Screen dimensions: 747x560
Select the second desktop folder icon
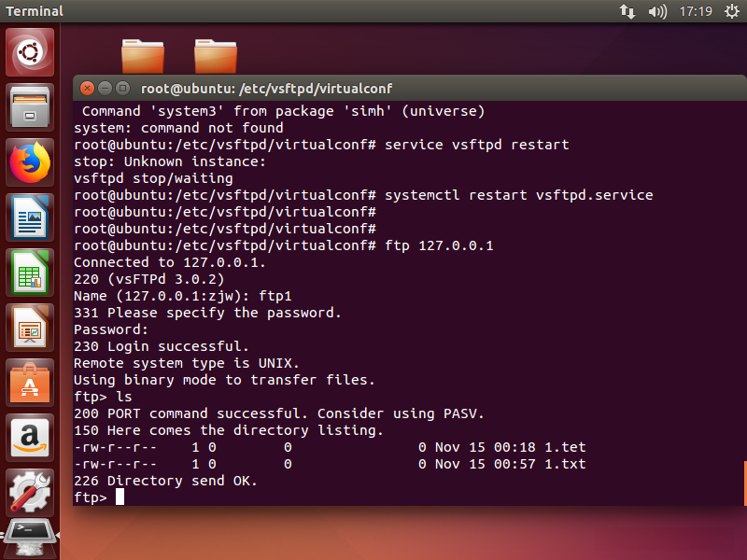[x=216, y=56]
